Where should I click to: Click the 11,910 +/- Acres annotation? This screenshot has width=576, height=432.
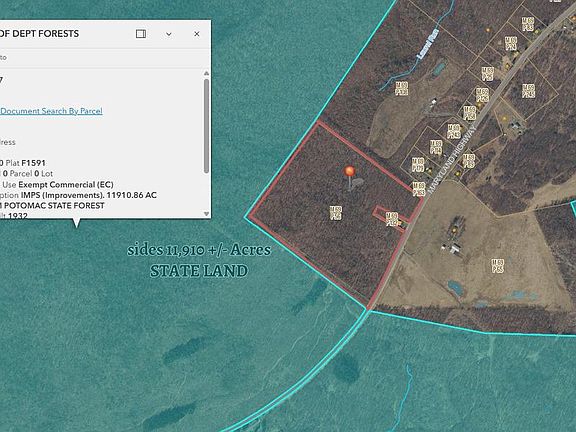[219, 250]
